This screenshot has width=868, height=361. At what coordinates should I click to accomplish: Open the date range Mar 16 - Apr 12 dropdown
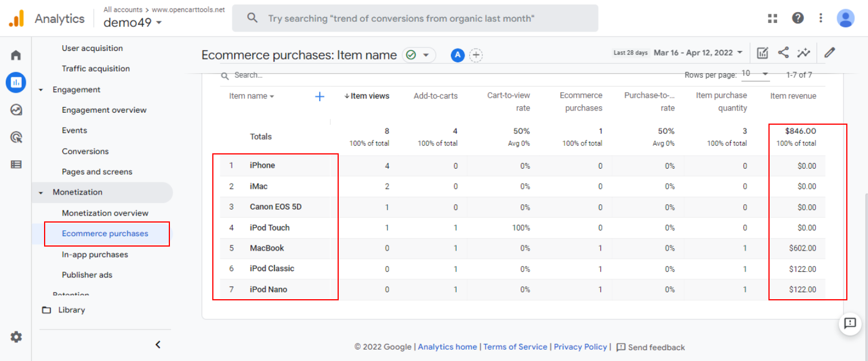[698, 53]
